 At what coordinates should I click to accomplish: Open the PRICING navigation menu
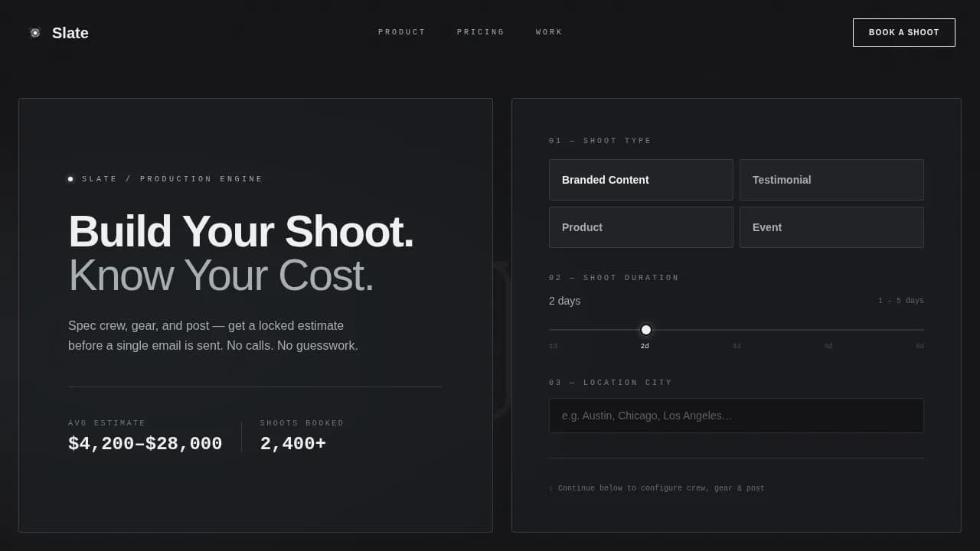[x=480, y=32]
